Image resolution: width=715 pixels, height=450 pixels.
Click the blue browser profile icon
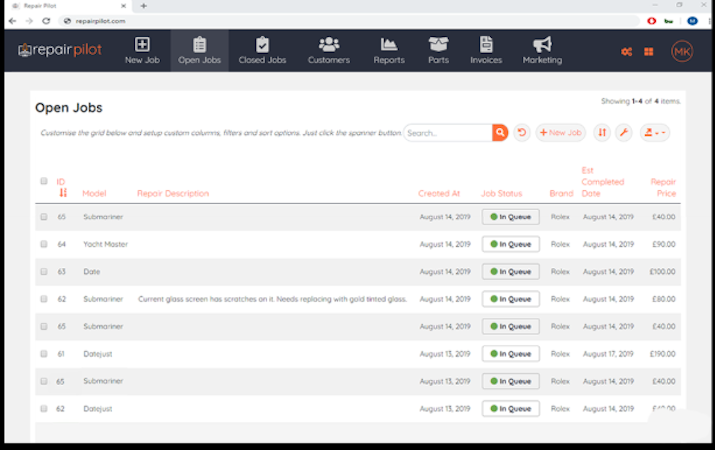(692, 21)
